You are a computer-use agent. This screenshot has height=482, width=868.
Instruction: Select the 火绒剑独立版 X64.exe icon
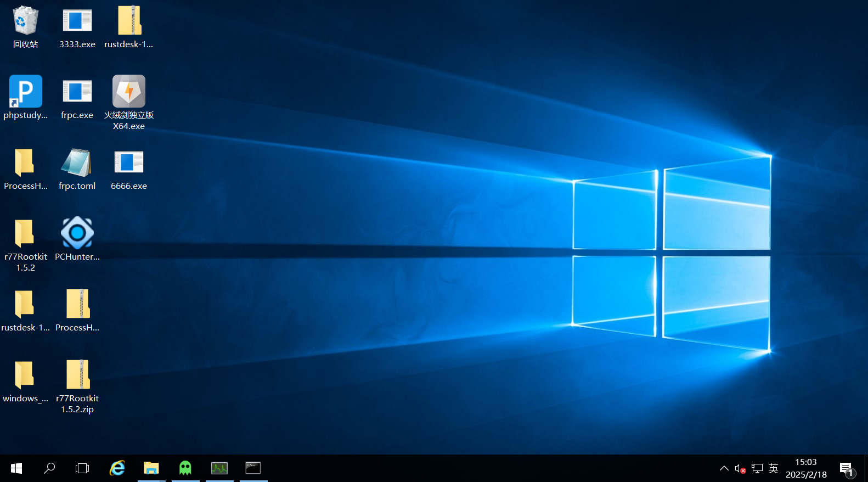[x=129, y=103]
